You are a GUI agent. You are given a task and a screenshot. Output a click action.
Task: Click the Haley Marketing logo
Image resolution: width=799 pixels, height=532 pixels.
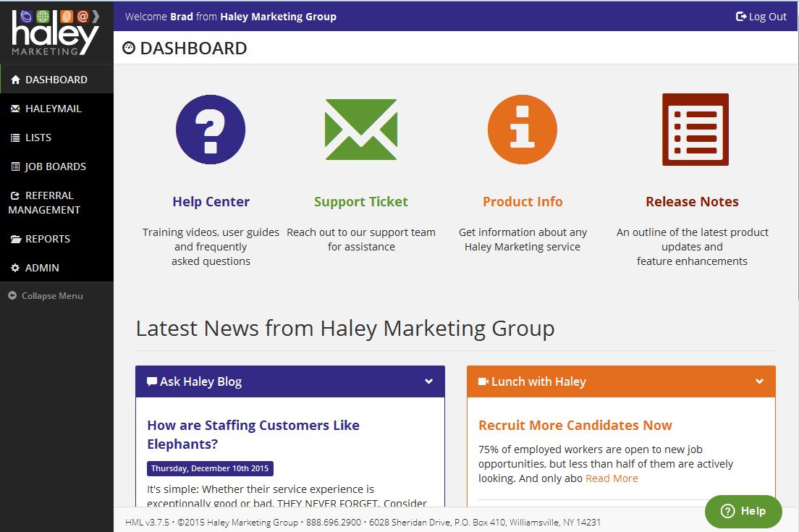[55, 32]
